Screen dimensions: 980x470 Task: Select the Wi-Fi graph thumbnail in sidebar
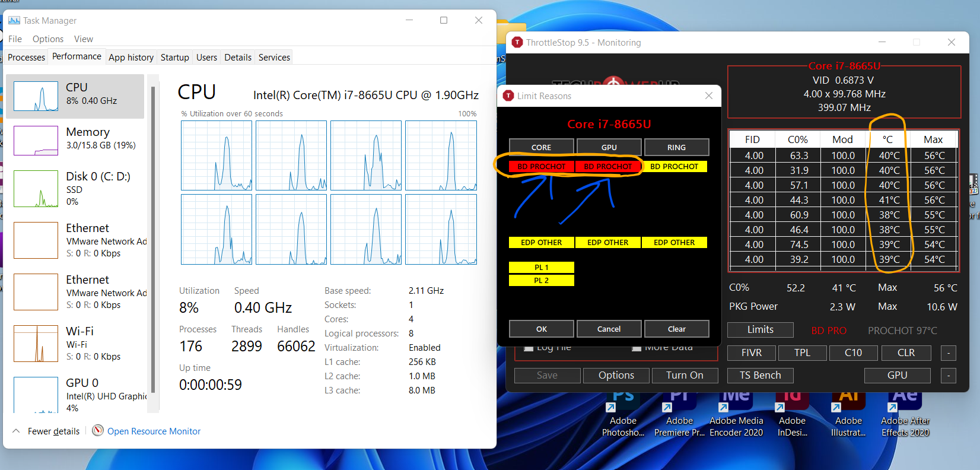(36, 344)
